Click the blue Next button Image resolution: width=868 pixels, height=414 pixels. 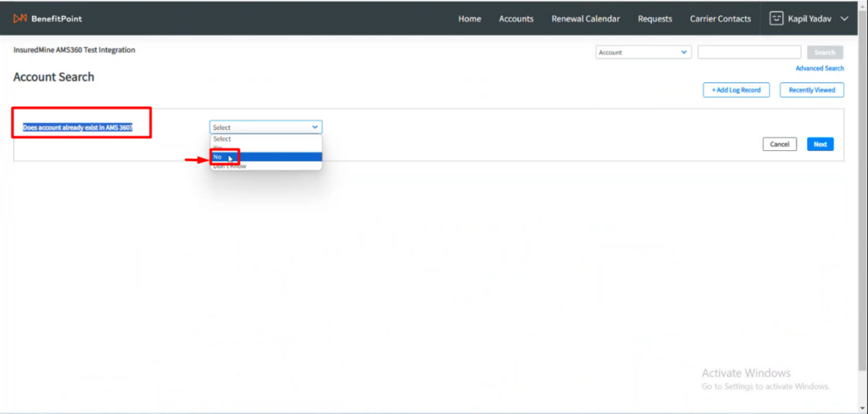820,144
